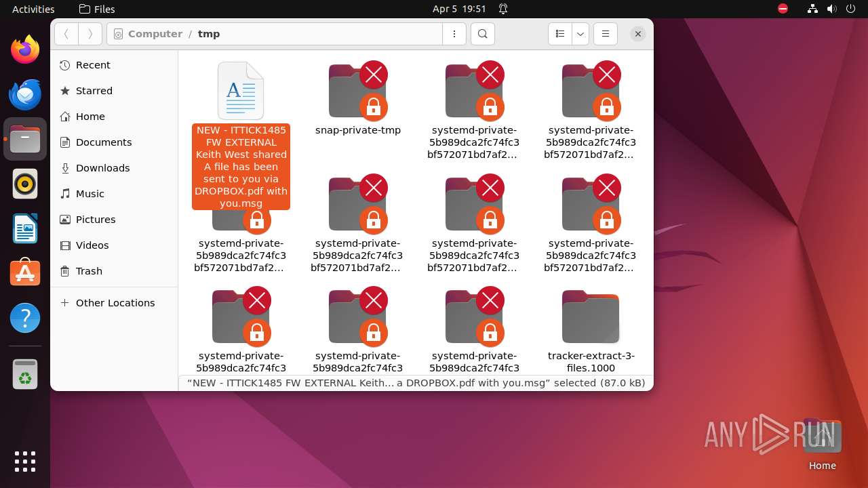Expand view options dropdown arrow
The image size is (868, 488).
pyautogui.click(x=580, y=34)
